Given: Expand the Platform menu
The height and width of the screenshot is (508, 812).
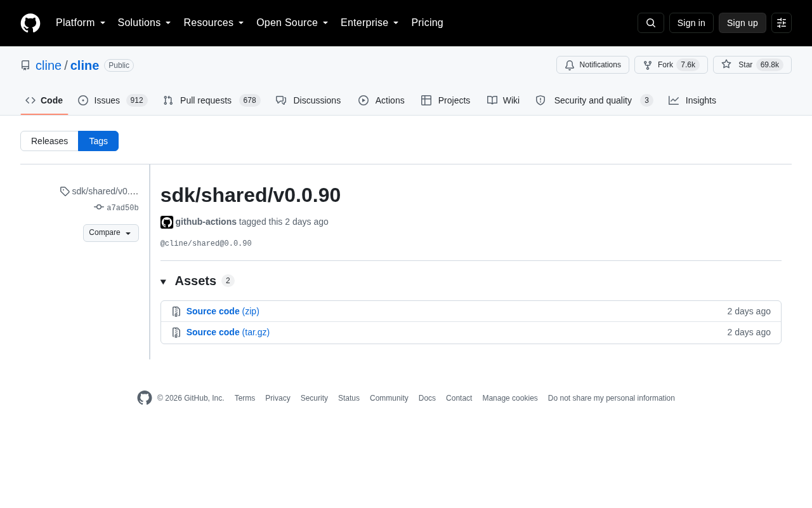Looking at the screenshot, I should (81, 23).
